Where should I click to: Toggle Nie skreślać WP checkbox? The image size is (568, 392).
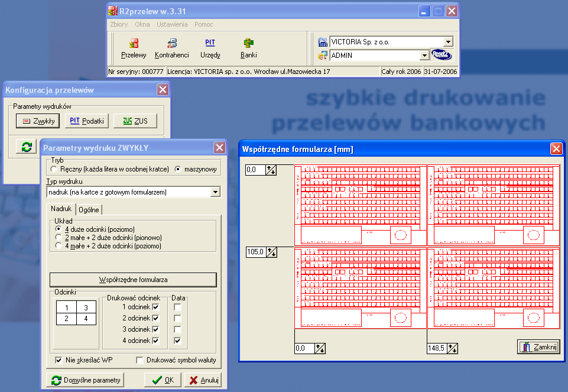59,360
